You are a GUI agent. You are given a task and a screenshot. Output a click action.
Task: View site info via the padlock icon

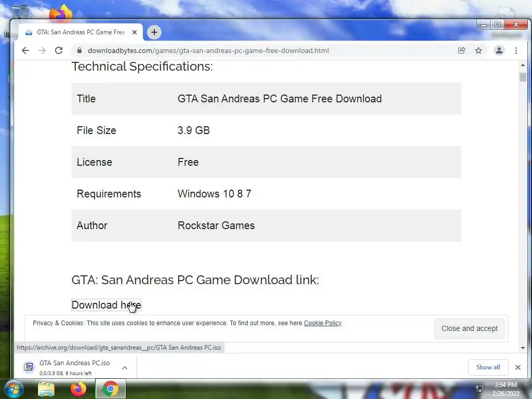pyautogui.click(x=79, y=50)
